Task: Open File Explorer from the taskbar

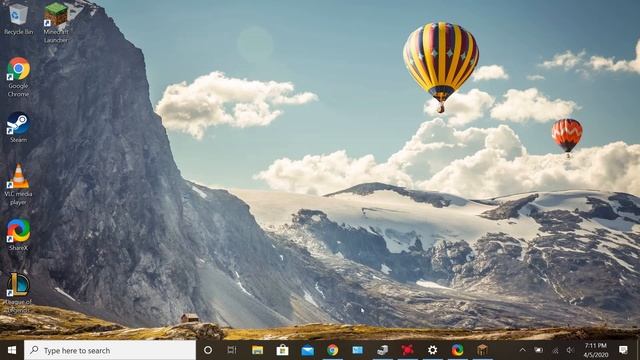Action: tap(257, 350)
